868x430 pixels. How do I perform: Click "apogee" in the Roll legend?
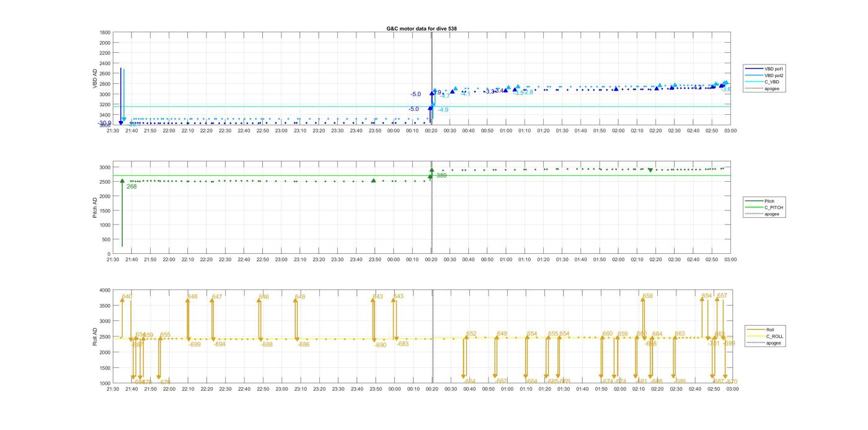tap(773, 343)
